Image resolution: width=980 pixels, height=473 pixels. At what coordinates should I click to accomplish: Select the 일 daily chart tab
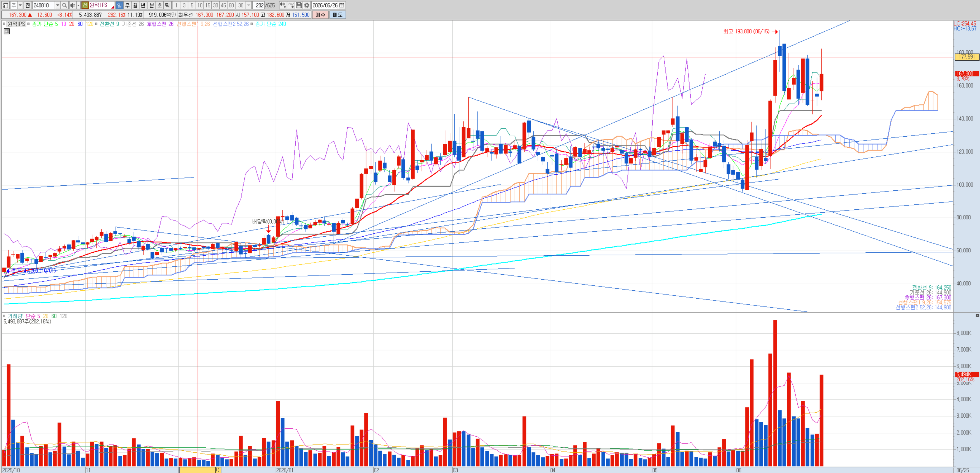click(120, 5)
